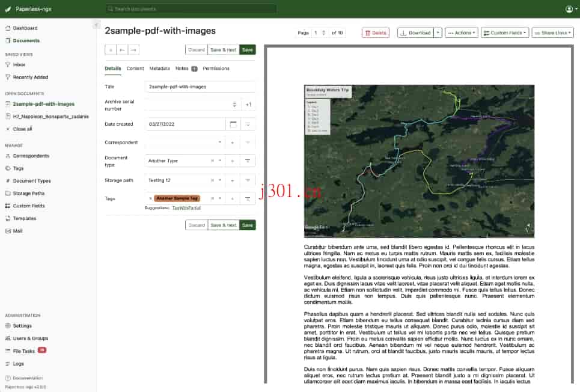Viewport: 580px width, 392px height.
Task: Filter documents by Document type icon
Action: pyautogui.click(x=248, y=161)
